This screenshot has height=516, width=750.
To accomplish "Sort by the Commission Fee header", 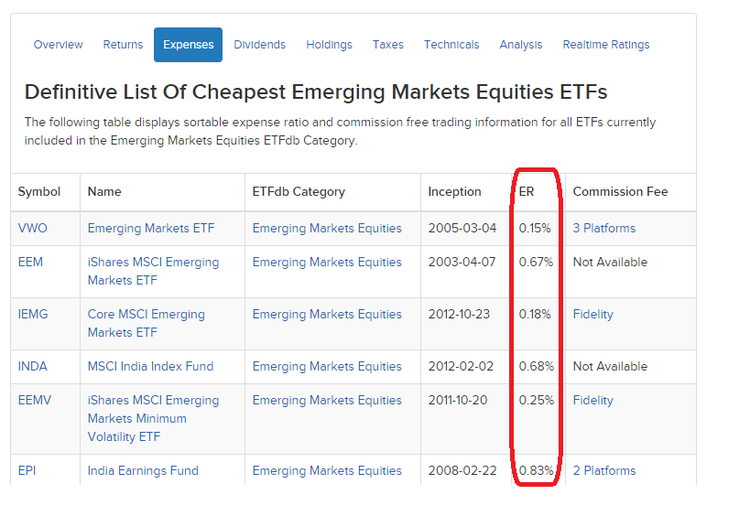I will [x=620, y=191].
